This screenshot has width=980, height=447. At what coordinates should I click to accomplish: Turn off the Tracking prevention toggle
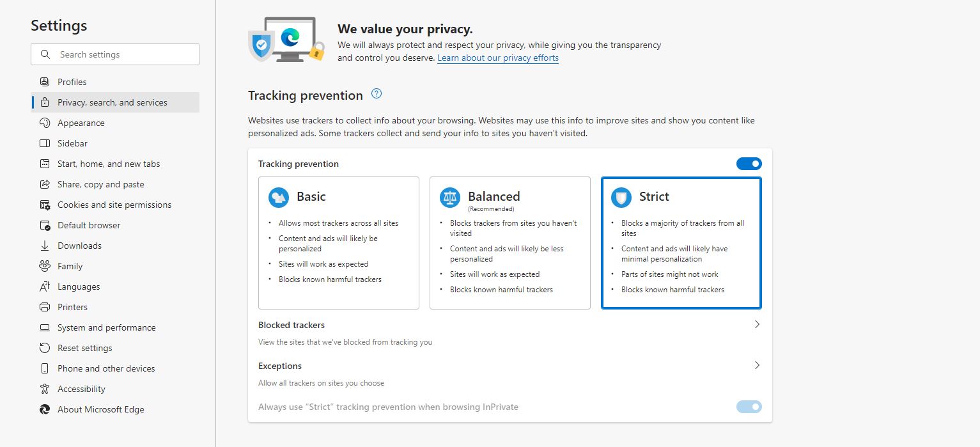click(749, 164)
